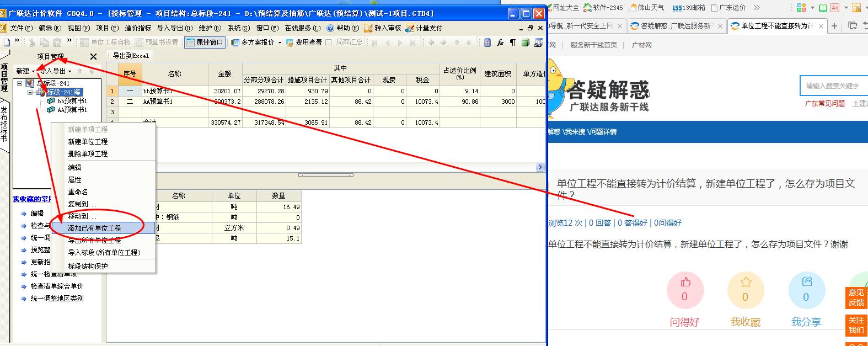Close the 单位工程不能直接转为计 browser tab
This screenshot has width=868, height=346.
click(x=821, y=26)
